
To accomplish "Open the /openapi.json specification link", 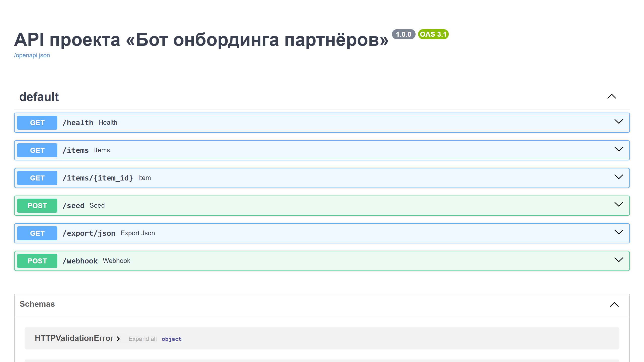I will [x=32, y=55].
